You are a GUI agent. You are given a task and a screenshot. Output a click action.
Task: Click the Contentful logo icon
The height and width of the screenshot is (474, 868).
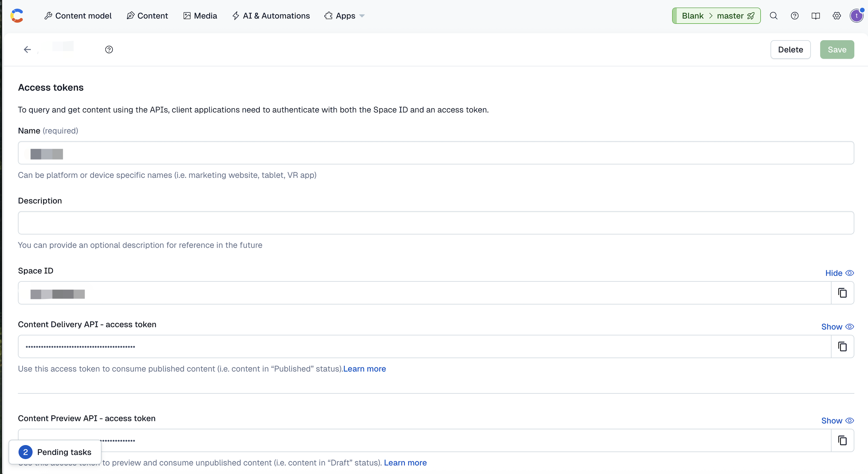pos(17,16)
